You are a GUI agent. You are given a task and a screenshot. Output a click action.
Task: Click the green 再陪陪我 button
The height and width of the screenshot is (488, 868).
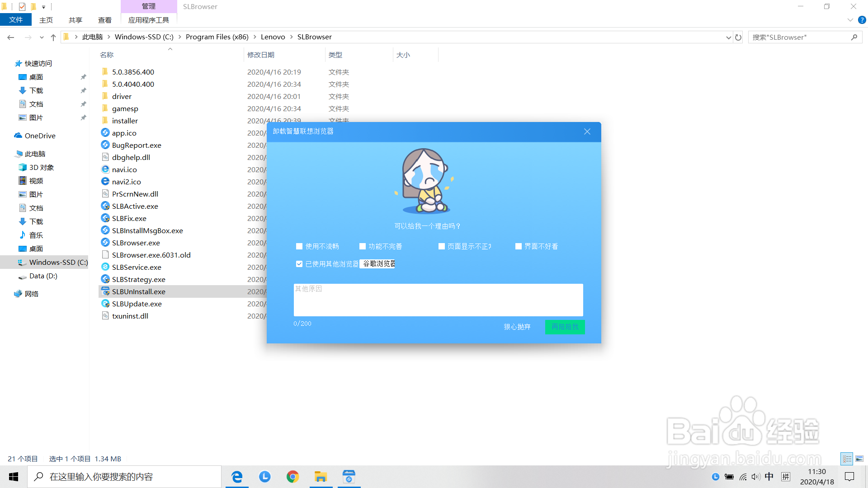click(565, 327)
